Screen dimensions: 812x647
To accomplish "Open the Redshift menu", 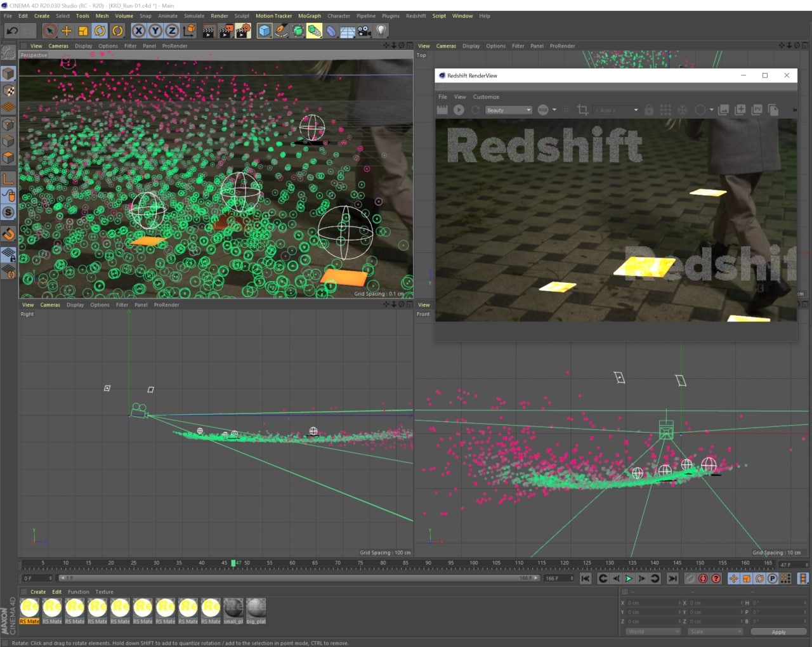I will [x=416, y=16].
